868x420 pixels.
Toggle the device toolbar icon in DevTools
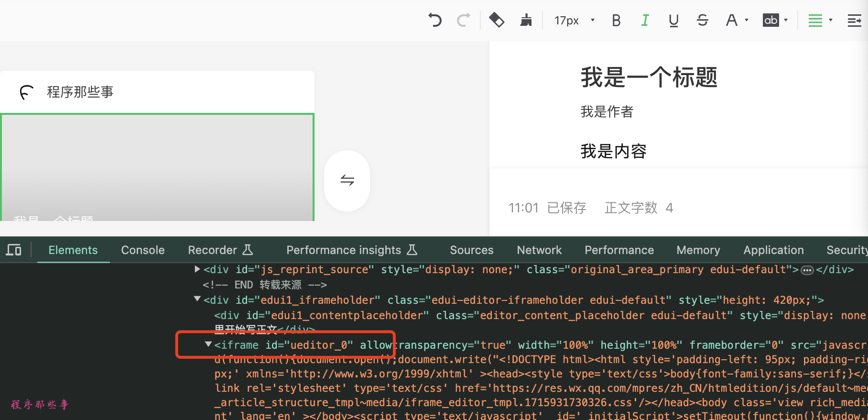coord(14,250)
